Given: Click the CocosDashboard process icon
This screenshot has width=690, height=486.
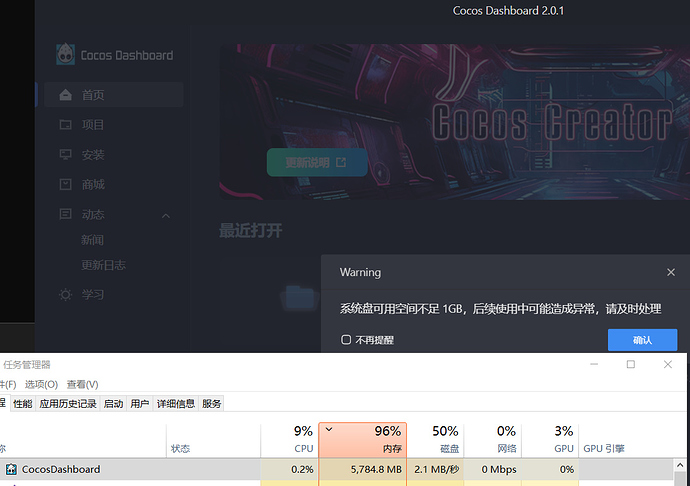Looking at the screenshot, I should (11, 469).
